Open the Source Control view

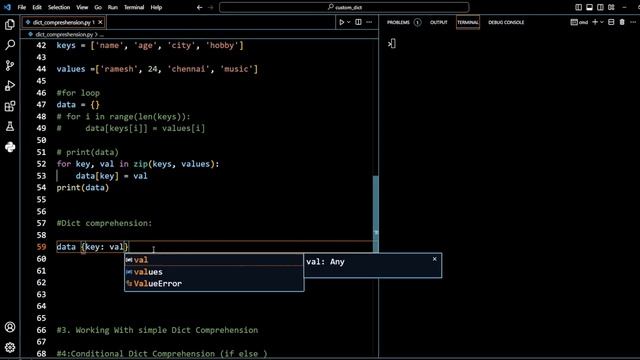point(10,65)
